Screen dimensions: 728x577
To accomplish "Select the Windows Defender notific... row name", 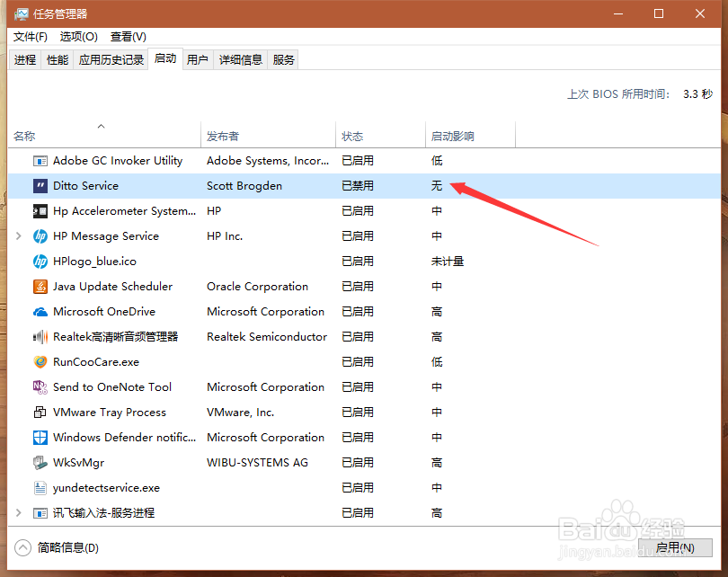I will coord(124,438).
